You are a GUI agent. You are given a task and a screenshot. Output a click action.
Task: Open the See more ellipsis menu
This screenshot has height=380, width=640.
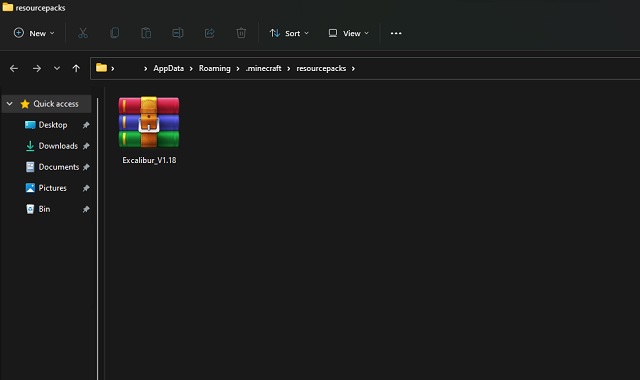point(396,33)
